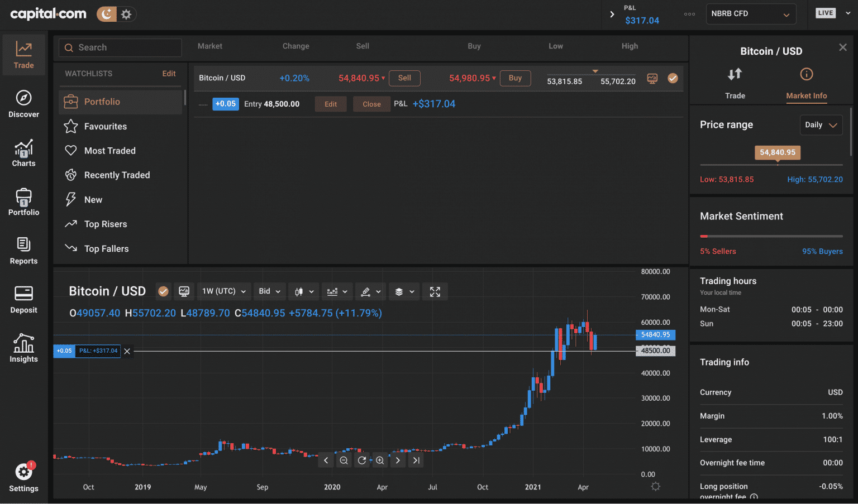The height and width of the screenshot is (504, 858).
Task: Switch to the Market Info tab
Action: pos(807,84)
